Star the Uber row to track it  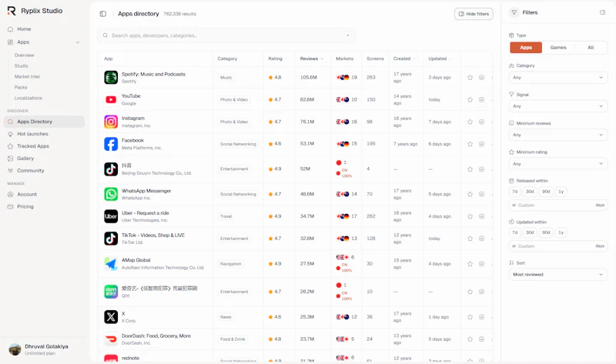470,216
